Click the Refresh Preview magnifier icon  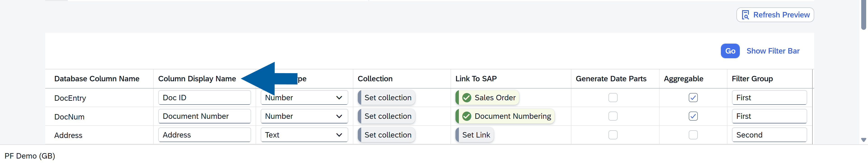745,15
